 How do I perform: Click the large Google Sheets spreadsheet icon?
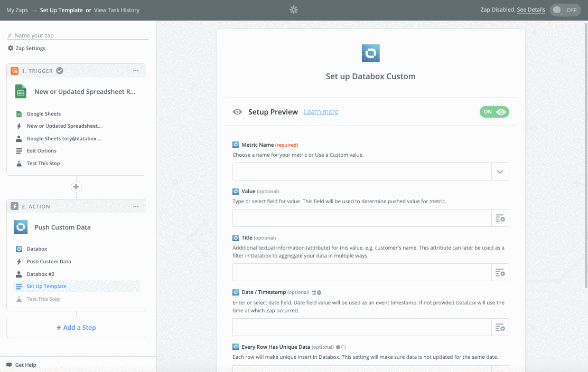coord(21,91)
